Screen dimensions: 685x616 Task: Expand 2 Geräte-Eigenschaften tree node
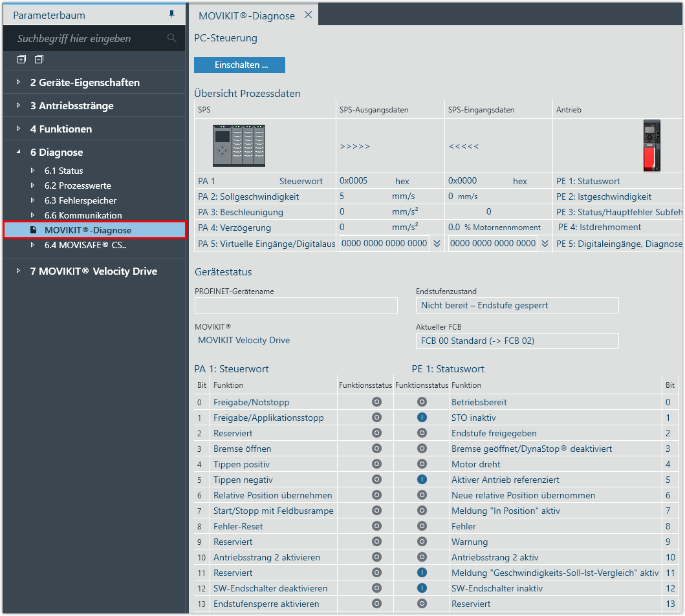[18, 83]
